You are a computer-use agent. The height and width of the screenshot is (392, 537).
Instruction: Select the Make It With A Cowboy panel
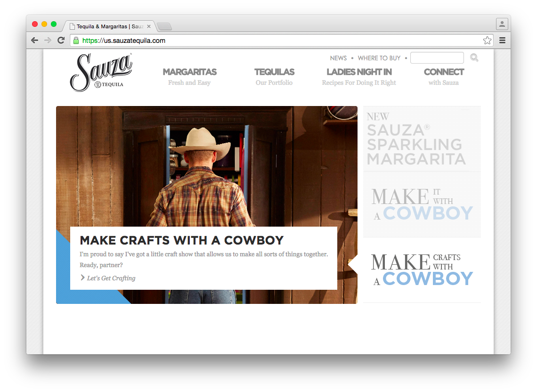click(422, 204)
